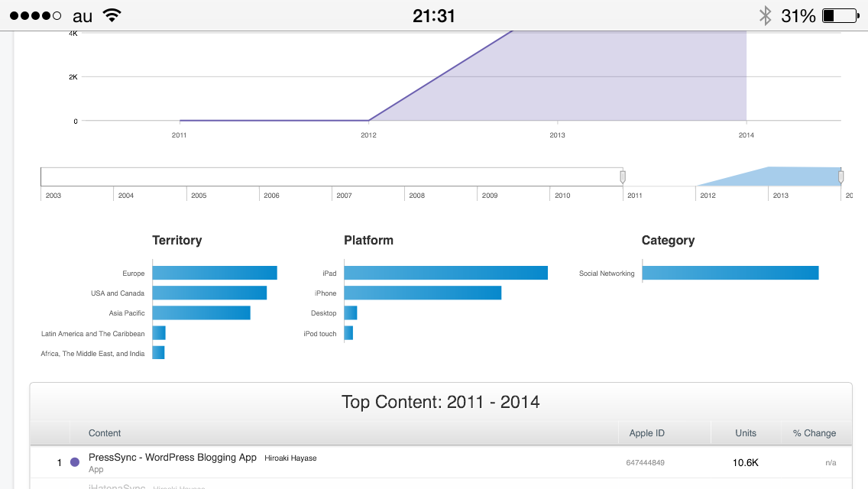Sort table by Units column header
The width and height of the screenshot is (868, 489).
click(x=745, y=433)
